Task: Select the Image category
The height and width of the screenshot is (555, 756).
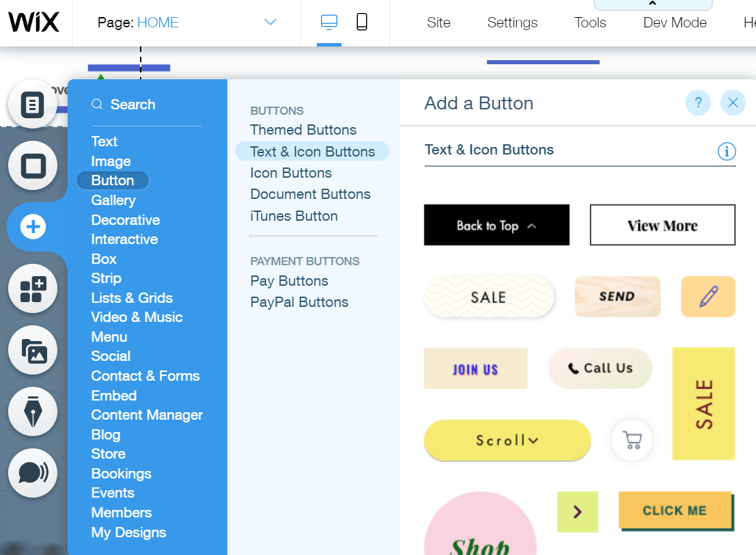Action: coord(111,161)
